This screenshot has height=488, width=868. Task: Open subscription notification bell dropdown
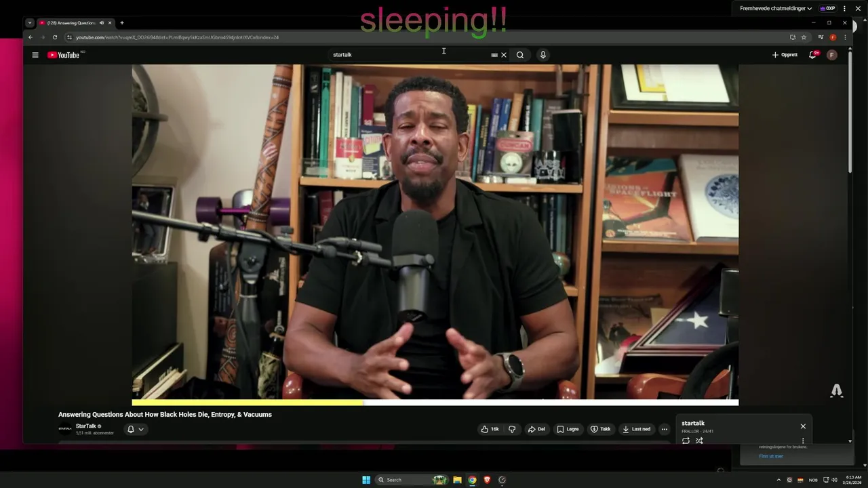(136, 429)
